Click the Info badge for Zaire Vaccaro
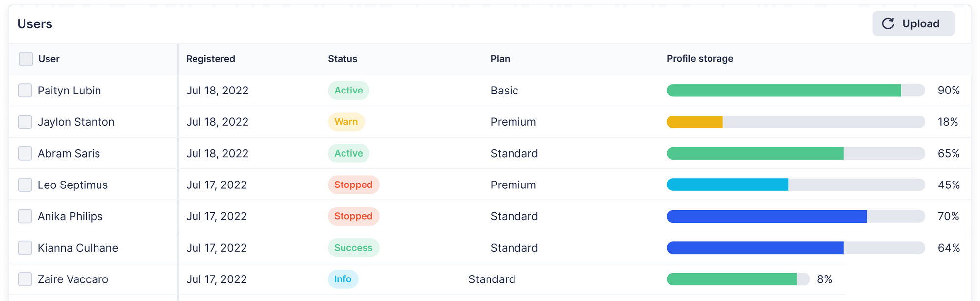Viewport: 980px width, 301px height. 343,279
